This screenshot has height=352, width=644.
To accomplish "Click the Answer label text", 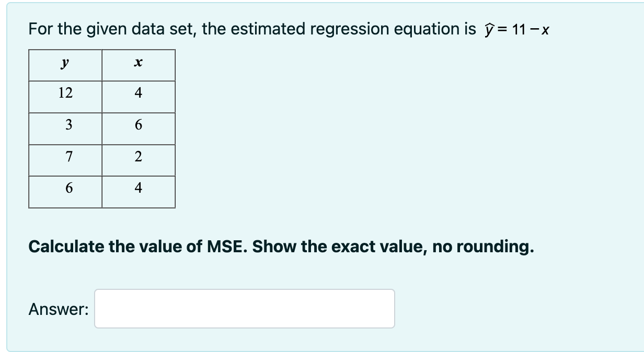I will (x=59, y=310).
